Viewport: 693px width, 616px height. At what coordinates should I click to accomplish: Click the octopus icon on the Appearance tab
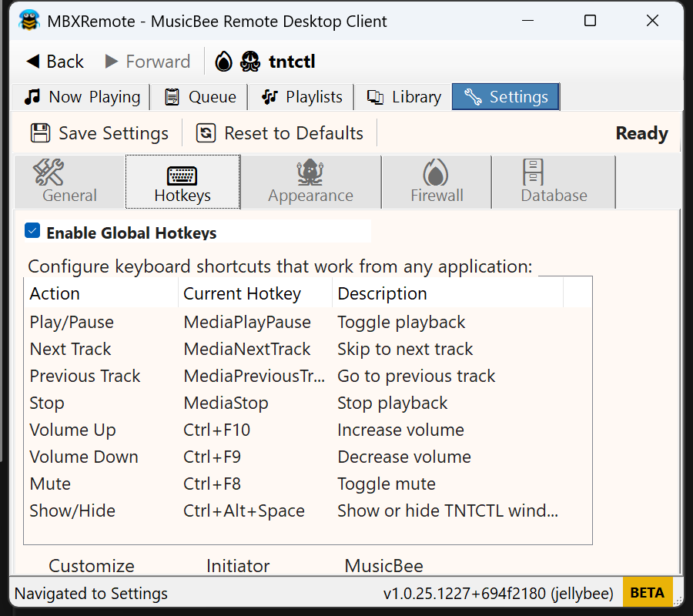click(x=310, y=172)
